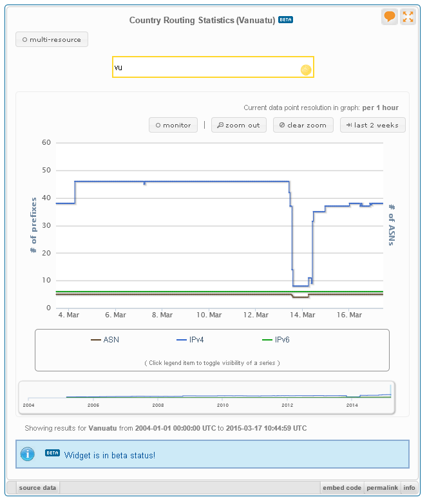
Task: Enable the monitor toggle
Action: 173,125
